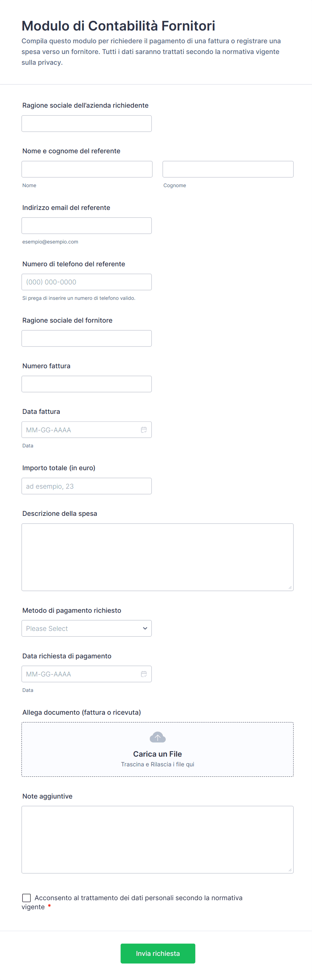312x980 pixels.
Task: Open the Data richiesta di pagamento calendar icon
Action: pyautogui.click(x=144, y=674)
